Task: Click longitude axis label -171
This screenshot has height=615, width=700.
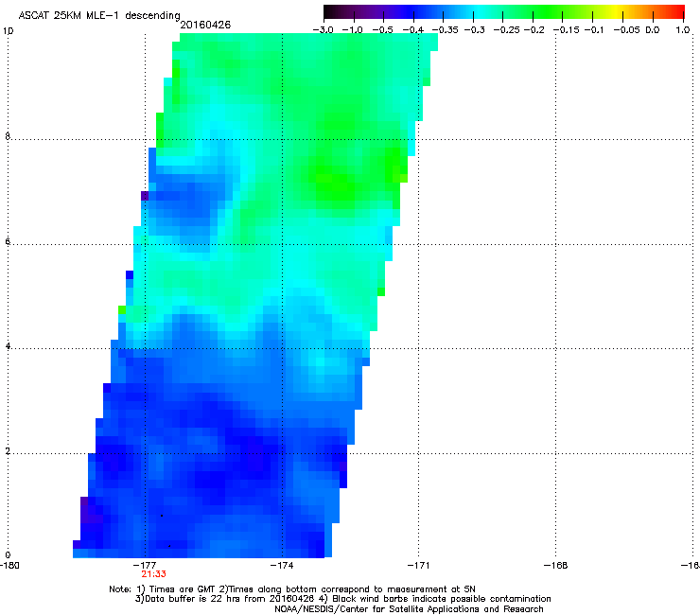Action: [418, 566]
